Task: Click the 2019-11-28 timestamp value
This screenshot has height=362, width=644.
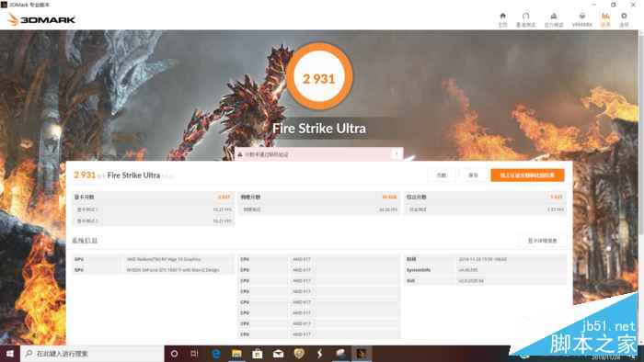Action: tap(483, 259)
